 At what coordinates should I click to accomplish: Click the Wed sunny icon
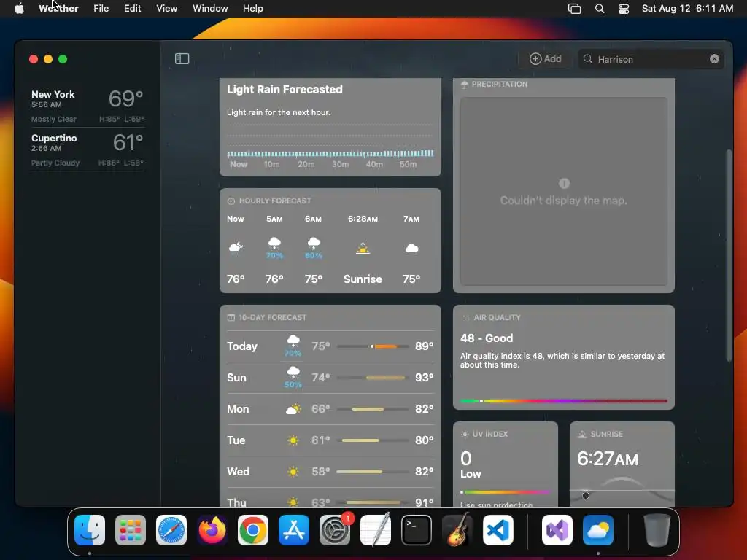click(293, 472)
